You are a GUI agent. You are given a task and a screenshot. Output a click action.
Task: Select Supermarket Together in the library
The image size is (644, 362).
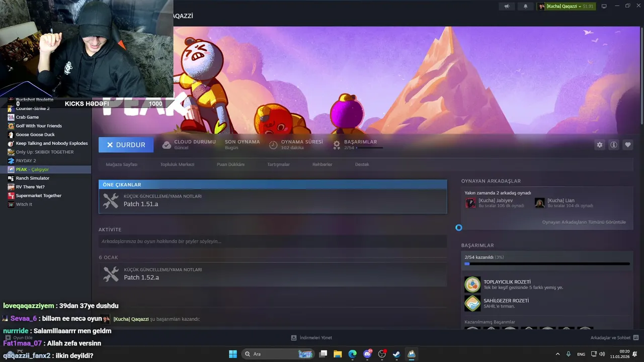pyautogui.click(x=39, y=196)
